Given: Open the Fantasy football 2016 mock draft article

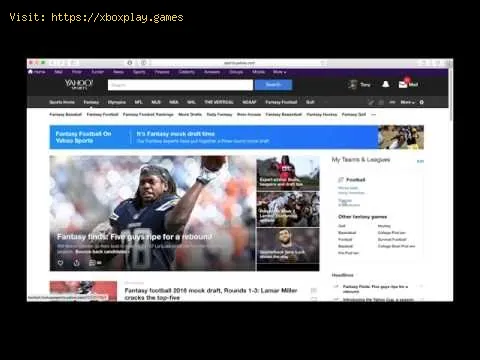Looking at the screenshot, I should pyautogui.click(x=211, y=294).
